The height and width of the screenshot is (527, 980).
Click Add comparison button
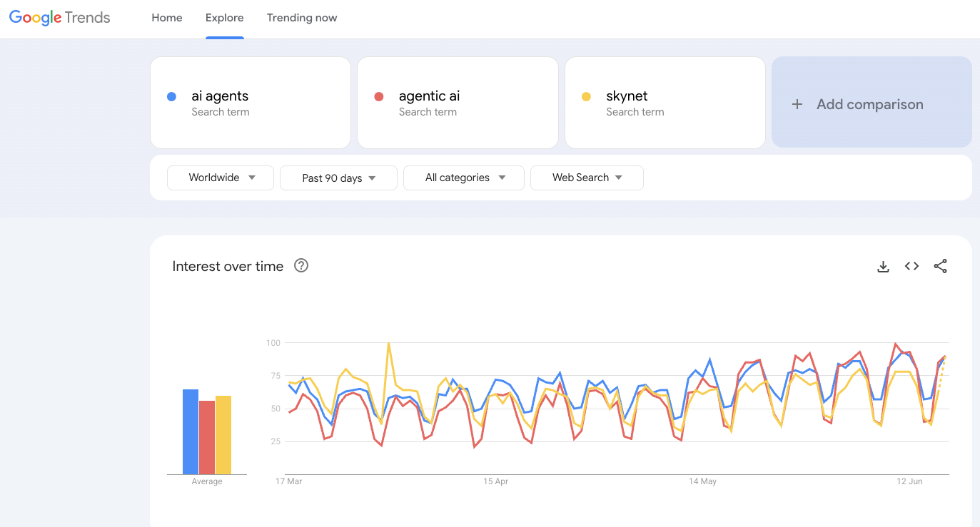tap(872, 102)
